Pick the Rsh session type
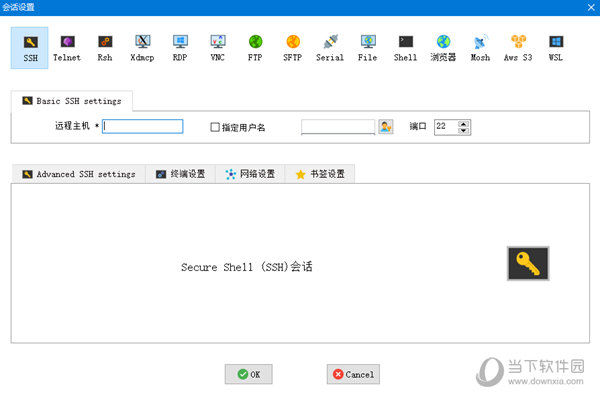 [105, 48]
